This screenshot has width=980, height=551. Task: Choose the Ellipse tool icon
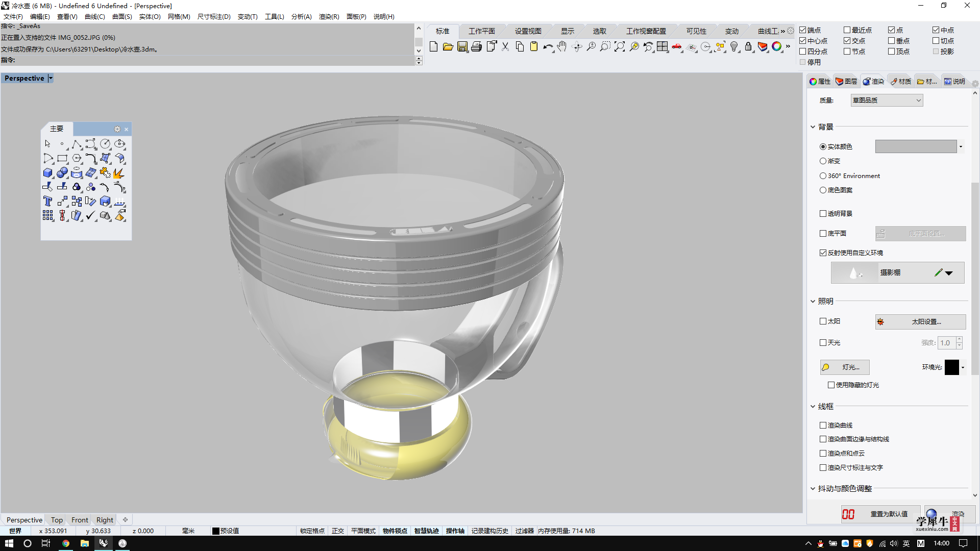[x=119, y=144]
